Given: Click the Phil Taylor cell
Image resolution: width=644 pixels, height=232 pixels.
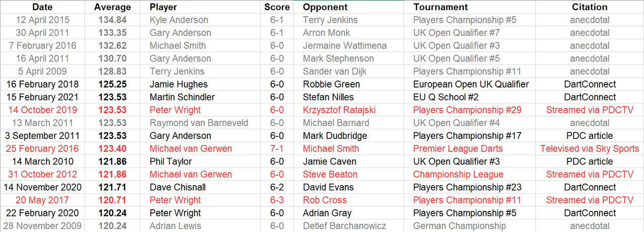Looking at the screenshot, I should tap(200, 162).
